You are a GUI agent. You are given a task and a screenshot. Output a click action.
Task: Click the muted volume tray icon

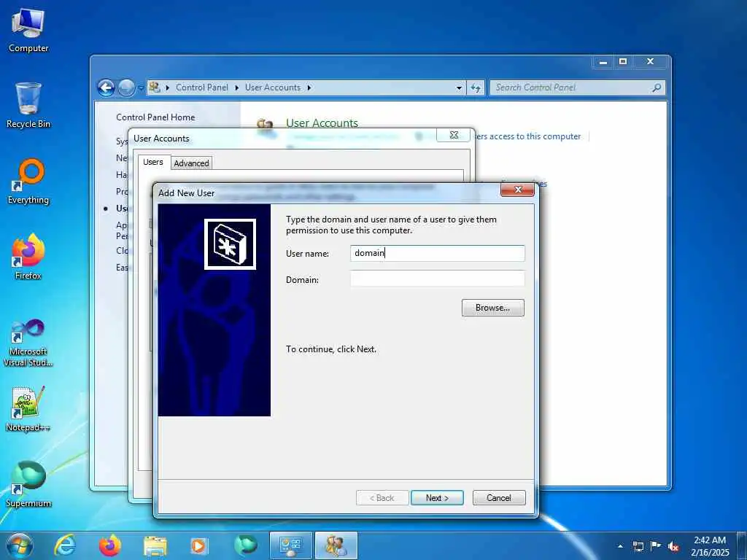(x=673, y=547)
